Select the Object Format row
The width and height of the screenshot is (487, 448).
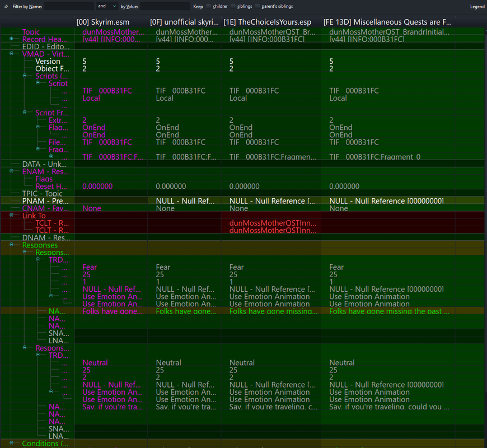(52, 69)
